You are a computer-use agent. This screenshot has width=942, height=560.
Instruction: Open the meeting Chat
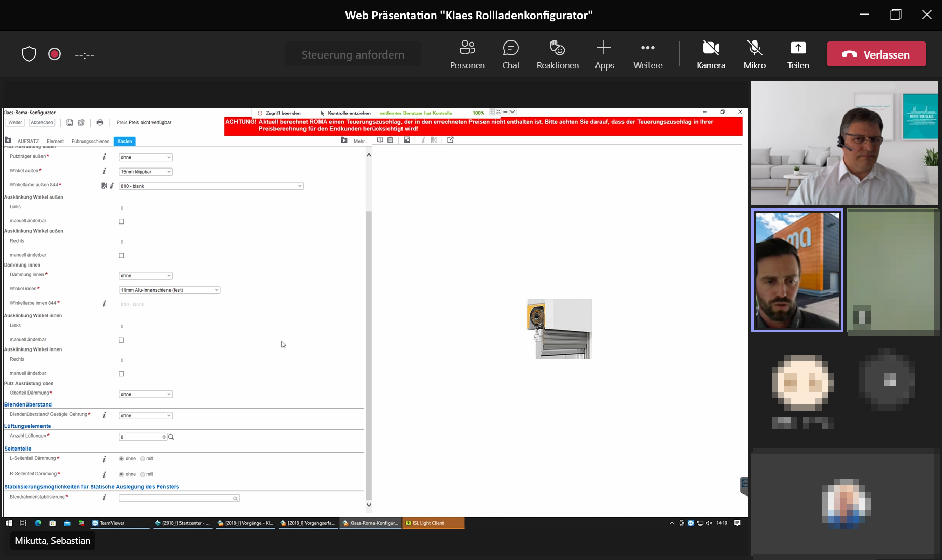(x=511, y=54)
